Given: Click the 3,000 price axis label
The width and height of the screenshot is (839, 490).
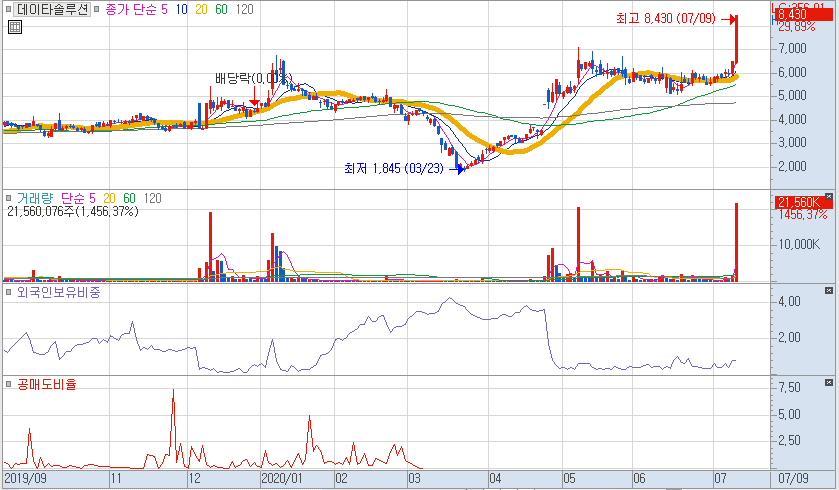Looking at the screenshot, I should click(792, 143).
